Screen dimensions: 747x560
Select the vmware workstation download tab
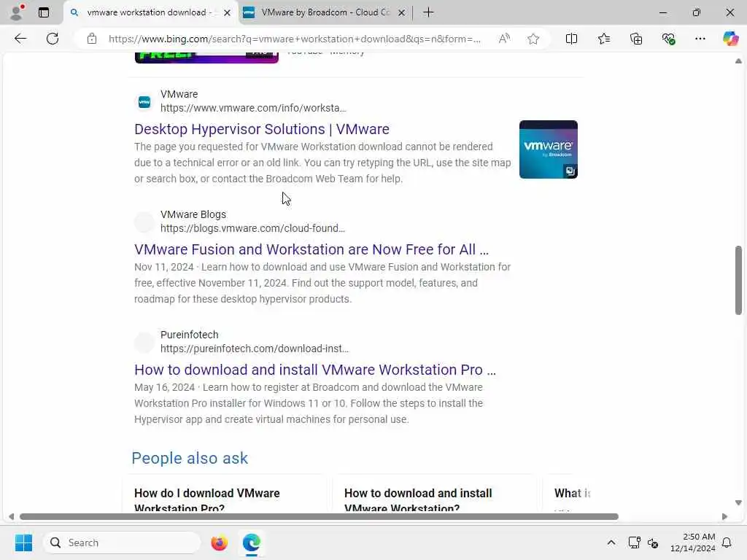[x=151, y=12]
